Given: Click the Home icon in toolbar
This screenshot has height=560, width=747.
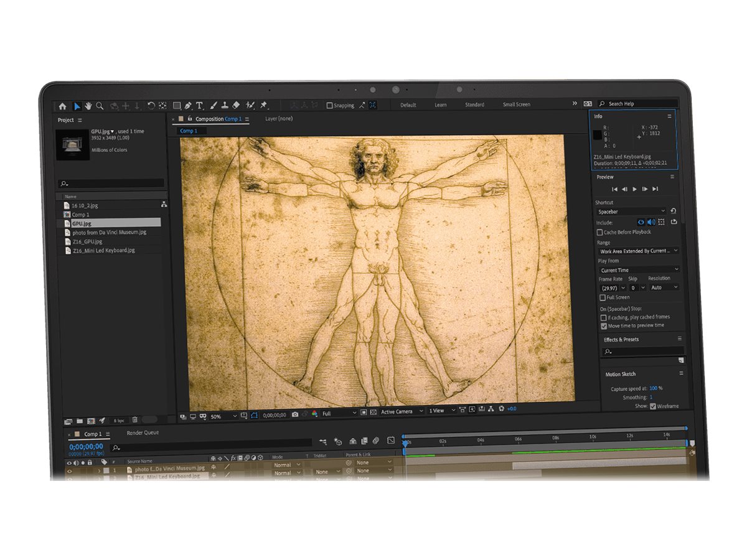Looking at the screenshot, I should (x=62, y=106).
